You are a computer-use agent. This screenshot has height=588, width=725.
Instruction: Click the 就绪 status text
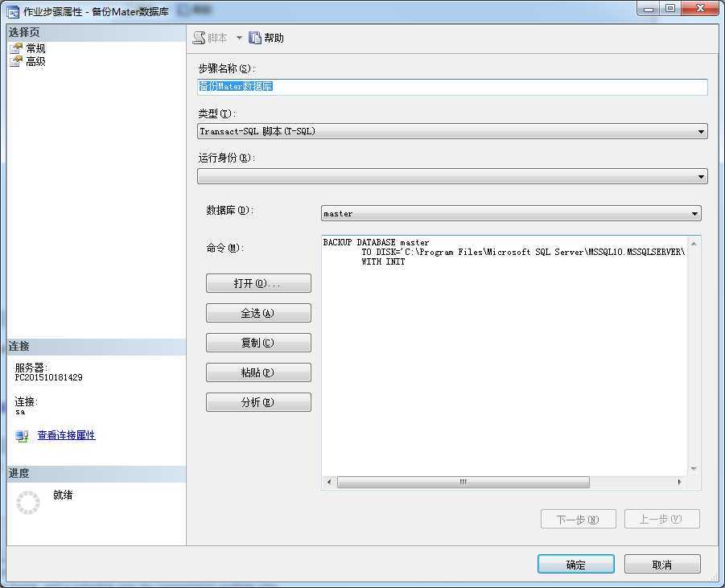tap(63, 495)
